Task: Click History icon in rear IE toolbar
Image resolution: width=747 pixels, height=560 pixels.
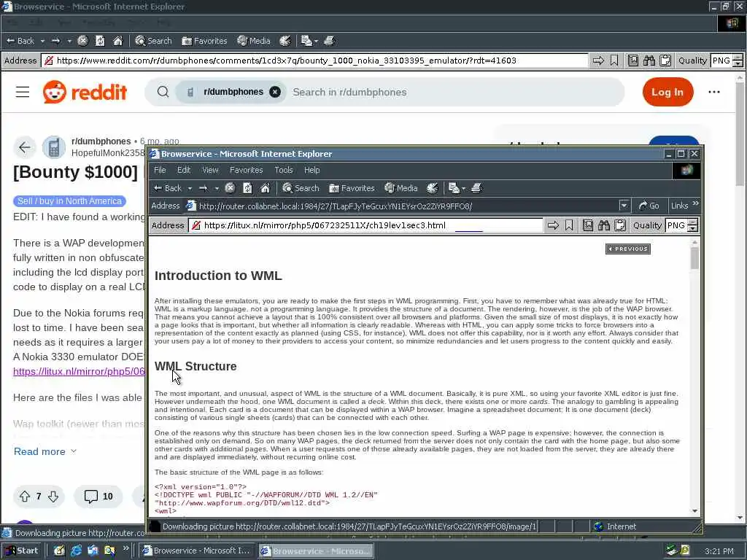Action: 285,41
